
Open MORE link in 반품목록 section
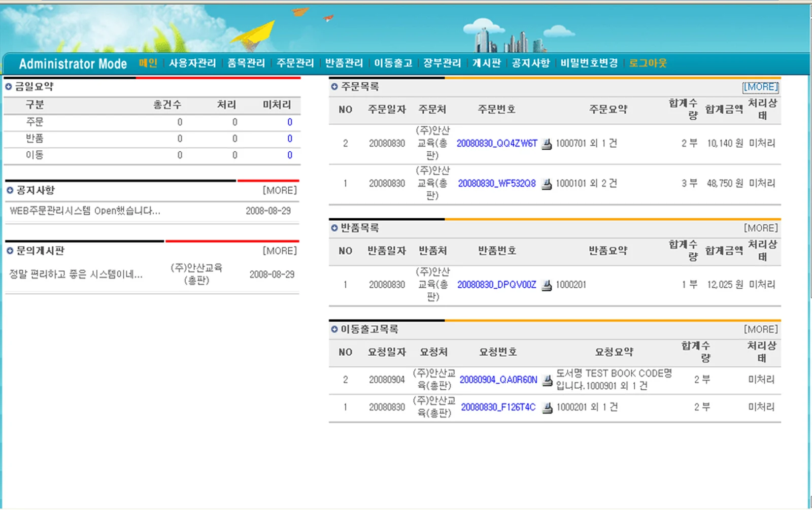tap(761, 228)
